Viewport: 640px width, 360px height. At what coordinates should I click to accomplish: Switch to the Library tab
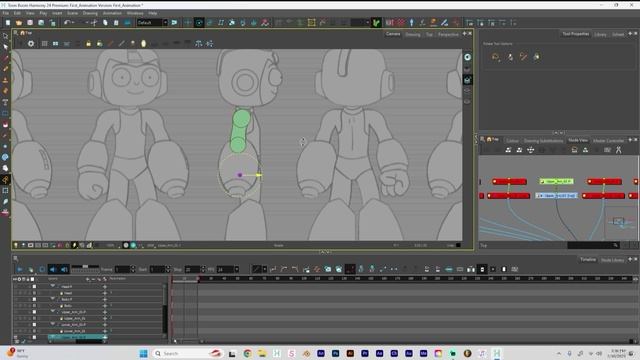tap(600, 35)
